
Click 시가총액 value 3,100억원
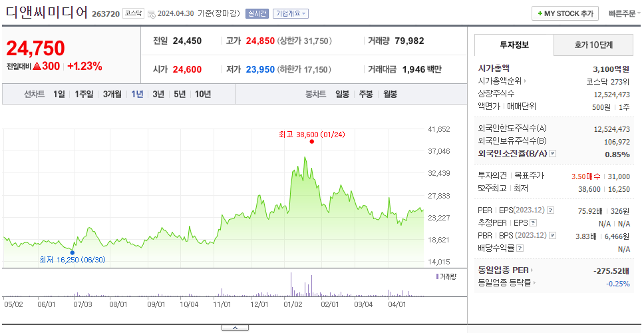(x=611, y=69)
